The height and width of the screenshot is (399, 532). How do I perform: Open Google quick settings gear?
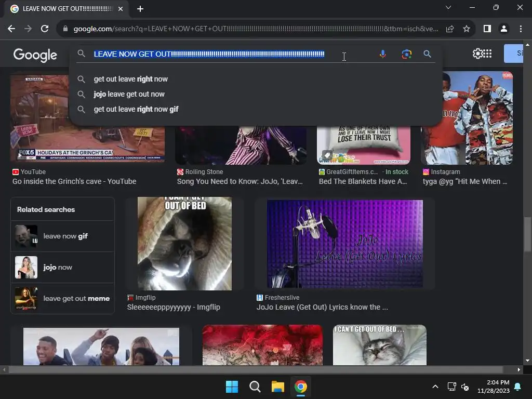point(477,54)
